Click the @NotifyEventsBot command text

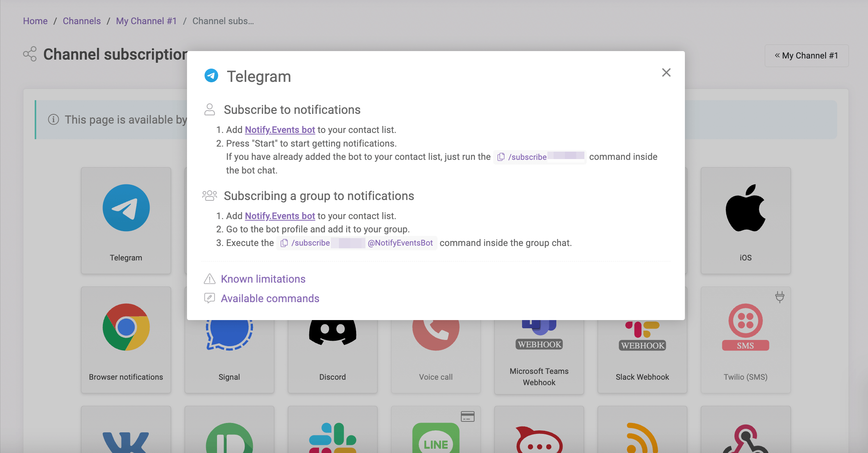[x=400, y=243]
